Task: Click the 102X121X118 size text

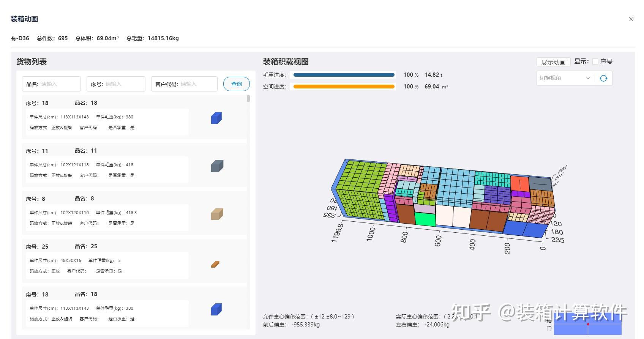Action: [x=74, y=165]
